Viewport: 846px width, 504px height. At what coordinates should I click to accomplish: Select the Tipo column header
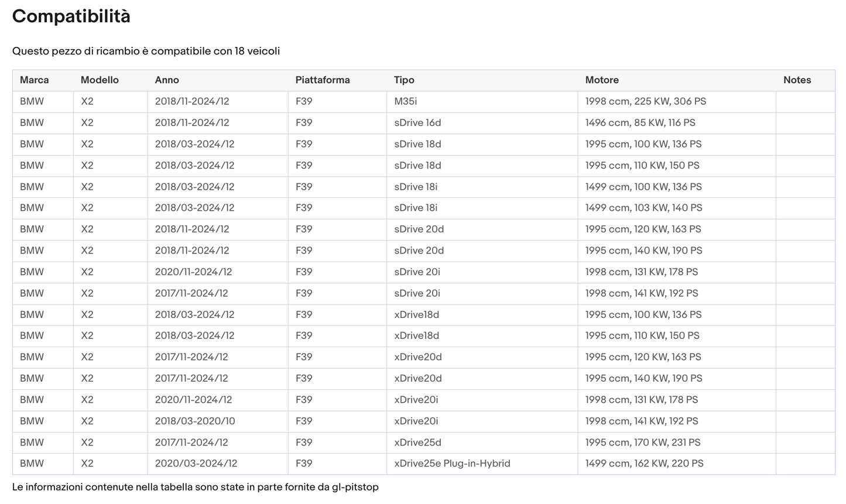[404, 80]
